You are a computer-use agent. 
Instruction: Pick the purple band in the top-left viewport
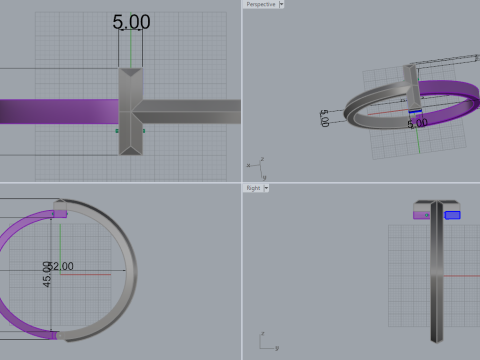[x=59, y=111]
